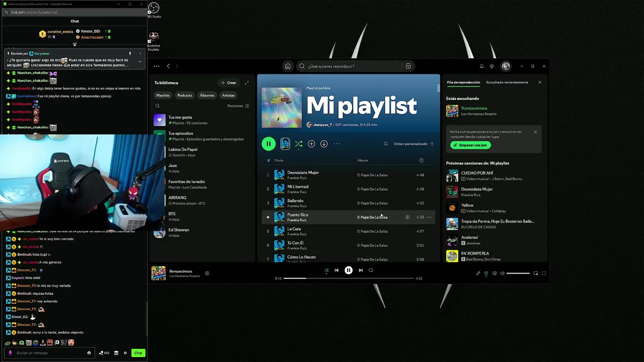Image resolution: width=644 pixels, height=362 pixels.
Task: Toggle the lyrics microphone icon
Action: pos(478,274)
